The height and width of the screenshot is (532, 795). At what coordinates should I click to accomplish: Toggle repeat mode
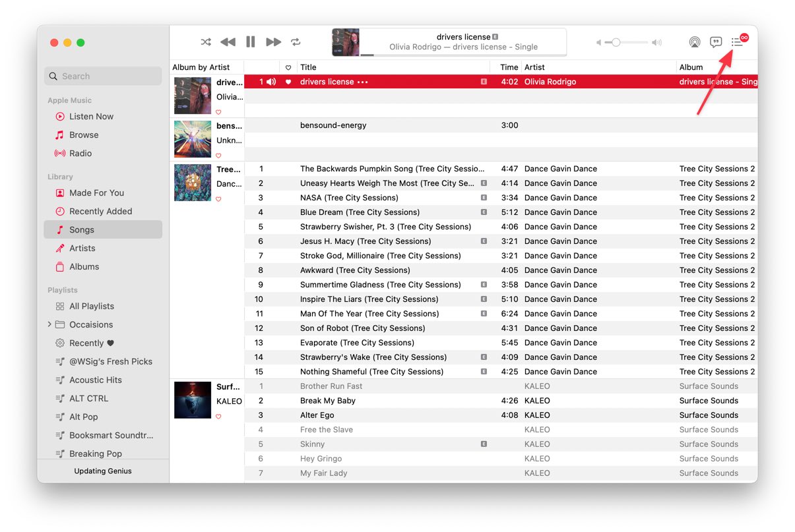pyautogui.click(x=296, y=42)
